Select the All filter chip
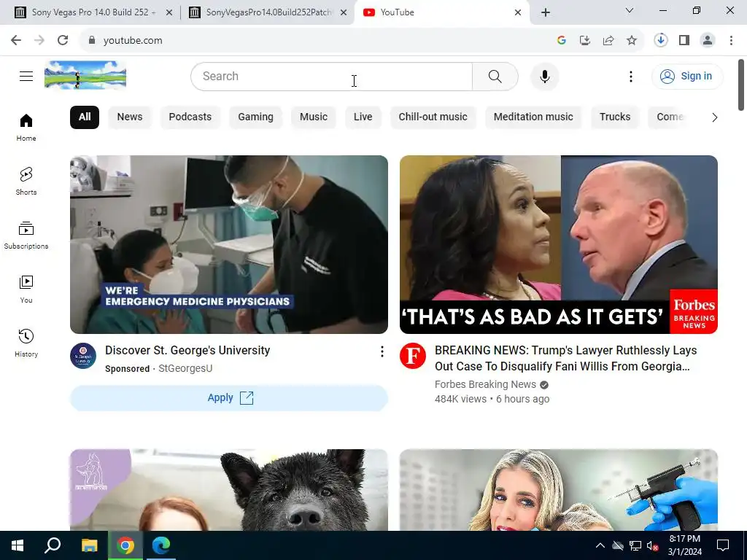The width and height of the screenshot is (747, 560). pyautogui.click(x=85, y=117)
